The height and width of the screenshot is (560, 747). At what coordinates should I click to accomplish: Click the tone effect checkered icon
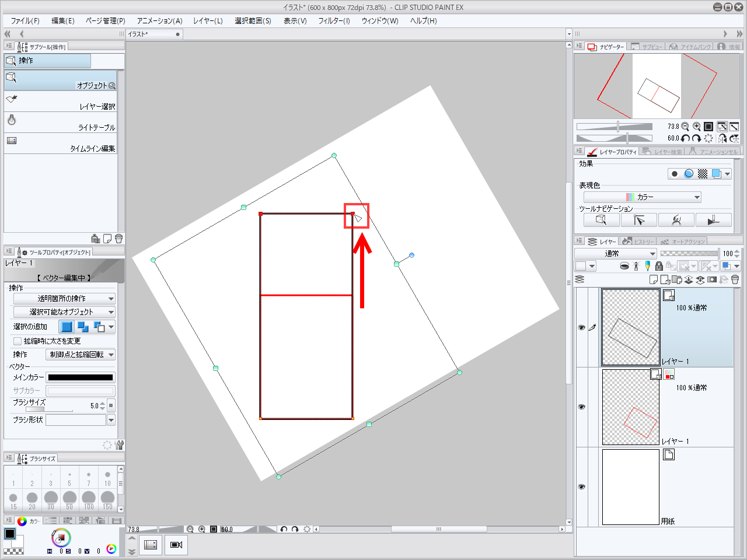[x=703, y=174]
